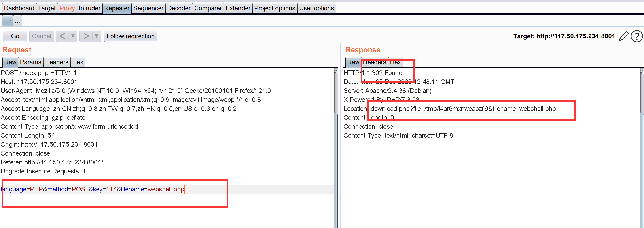Image resolution: width=644 pixels, height=228 pixels.
Task: Click the Accept-Encoding header line
Action: click(43, 118)
